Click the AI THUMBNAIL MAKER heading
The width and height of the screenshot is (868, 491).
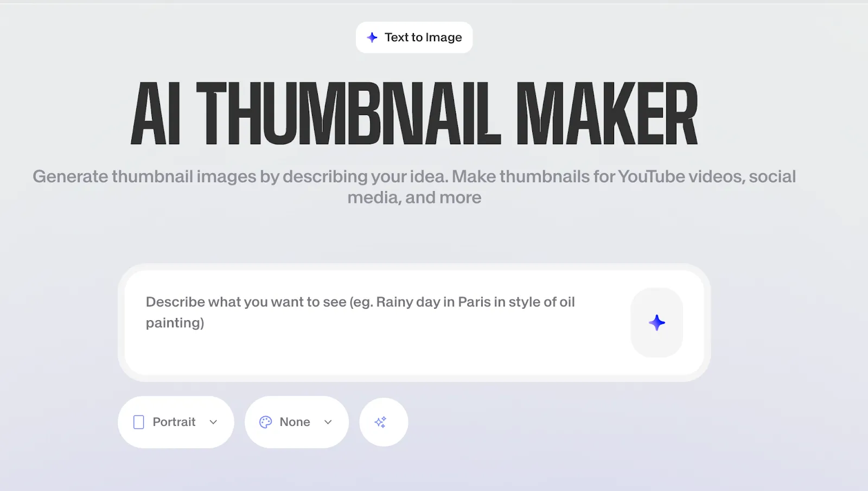414,114
